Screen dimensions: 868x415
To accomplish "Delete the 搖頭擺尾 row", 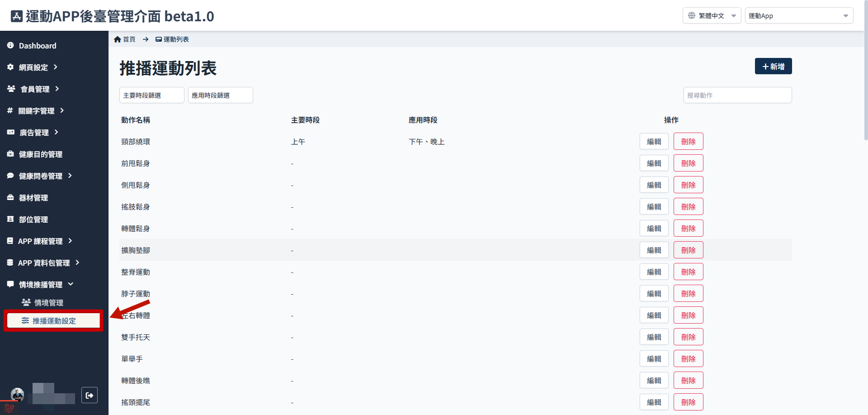I will (689, 402).
